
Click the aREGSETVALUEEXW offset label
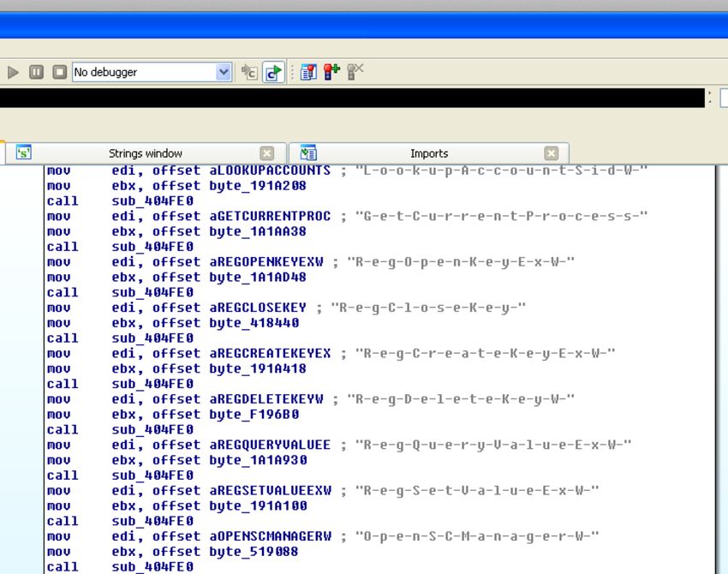coord(270,491)
